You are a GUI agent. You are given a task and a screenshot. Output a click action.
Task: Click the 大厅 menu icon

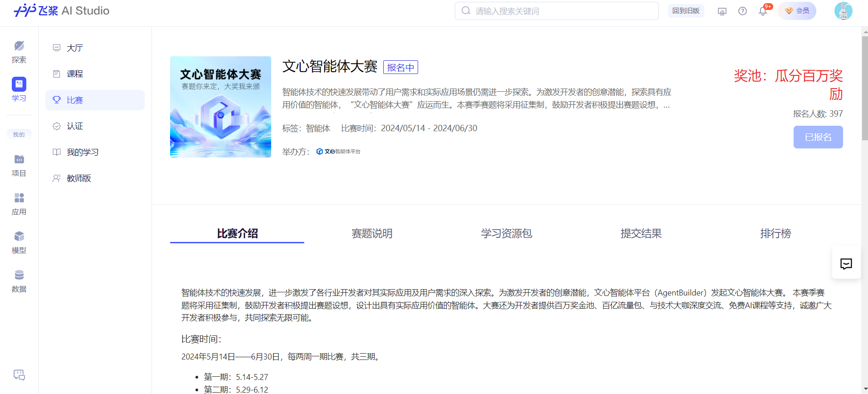[x=57, y=48]
